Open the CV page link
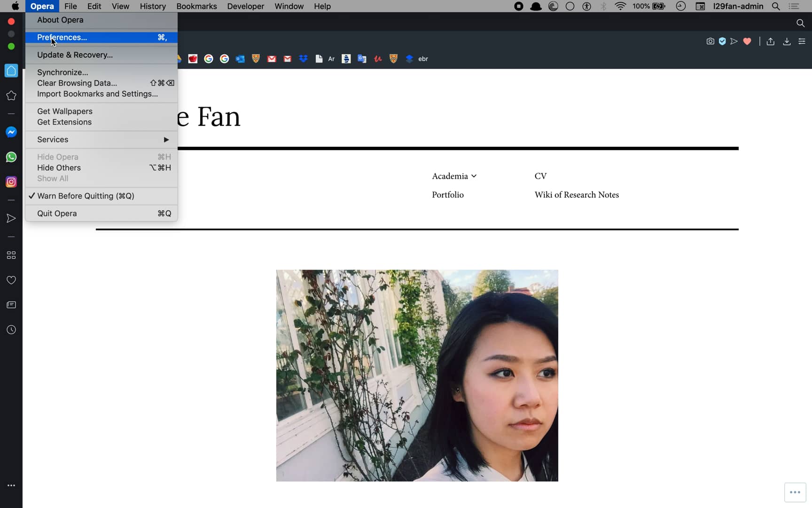The image size is (812, 508). [x=540, y=176]
